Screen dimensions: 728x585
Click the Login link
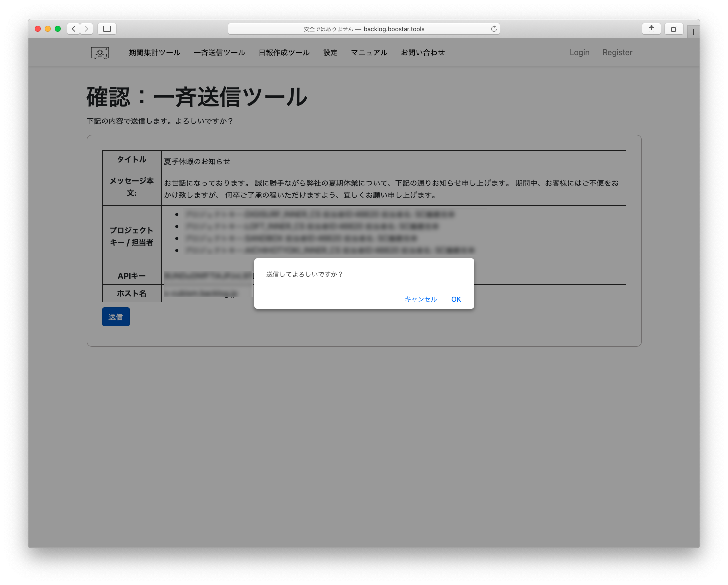click(x=579, y=53)
